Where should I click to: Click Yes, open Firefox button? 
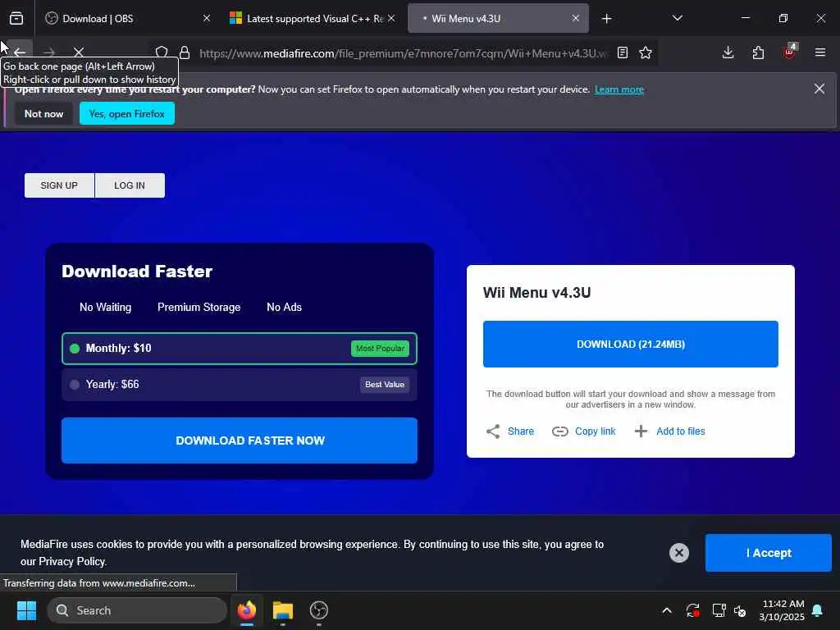127,113
